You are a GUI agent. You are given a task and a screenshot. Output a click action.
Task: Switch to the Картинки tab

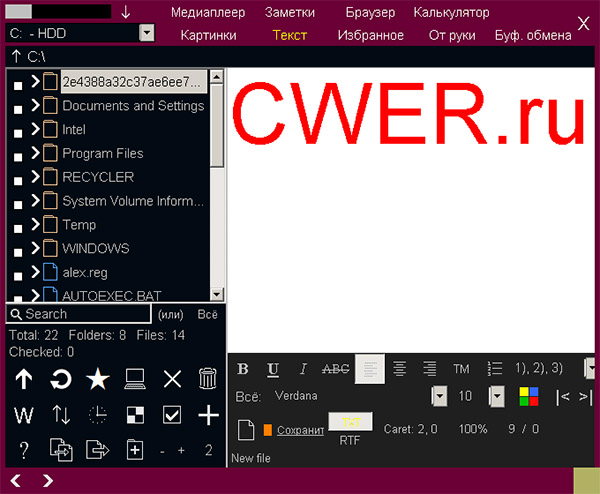[209, 35]
